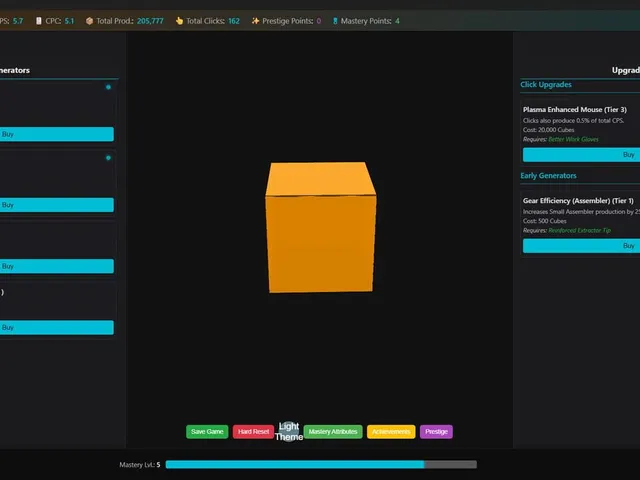Save the game with the green button

click(x=207, y=431)
